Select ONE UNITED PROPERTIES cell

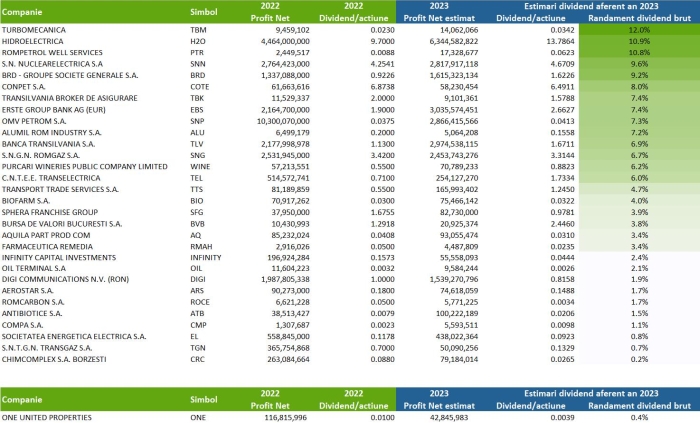click(47, 418)
